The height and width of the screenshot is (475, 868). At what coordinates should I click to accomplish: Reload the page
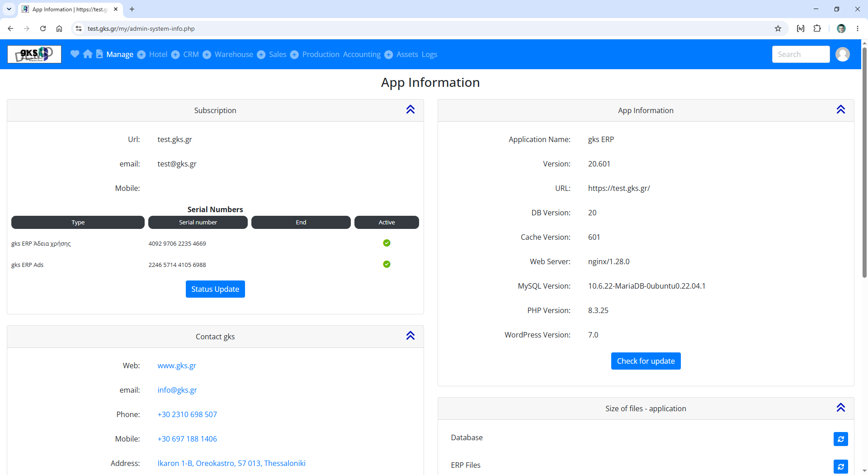tap(43, 28)
